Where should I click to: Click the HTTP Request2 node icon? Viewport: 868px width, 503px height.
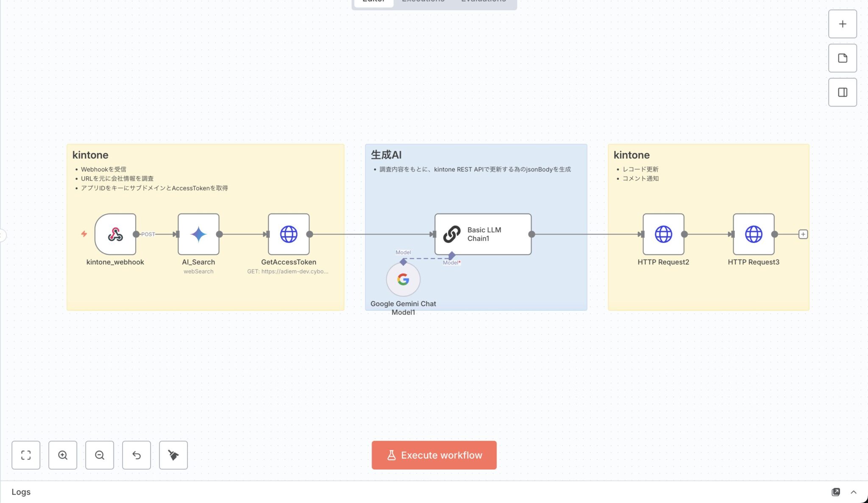(x=663, y=234)
